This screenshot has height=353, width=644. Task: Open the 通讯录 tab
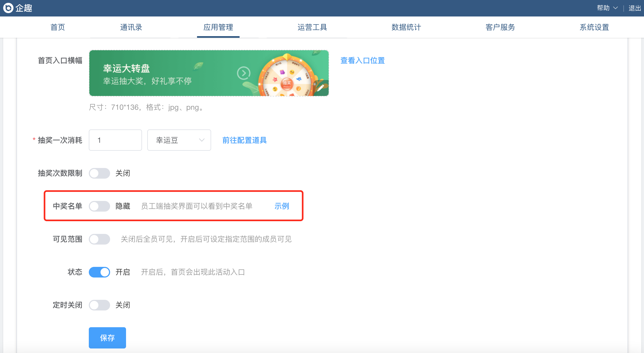(131, 27)
